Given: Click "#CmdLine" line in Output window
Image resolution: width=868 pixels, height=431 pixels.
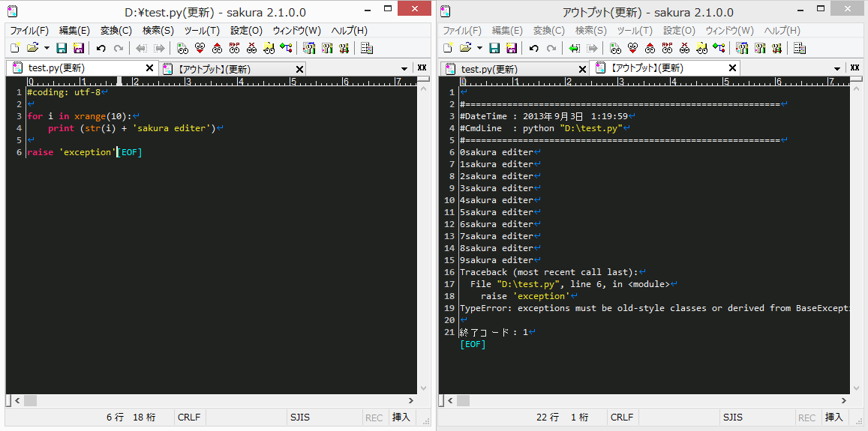Looking at the screenshot, I should (542, 128).
